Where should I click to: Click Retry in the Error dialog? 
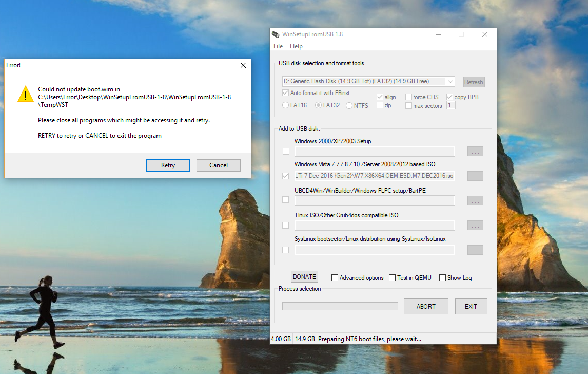pyautogui.click(x=168, y=165)
